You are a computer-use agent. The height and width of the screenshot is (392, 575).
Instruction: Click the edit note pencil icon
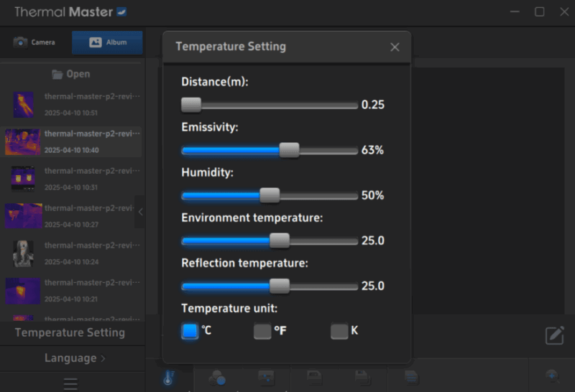click(x=554, y=335)
